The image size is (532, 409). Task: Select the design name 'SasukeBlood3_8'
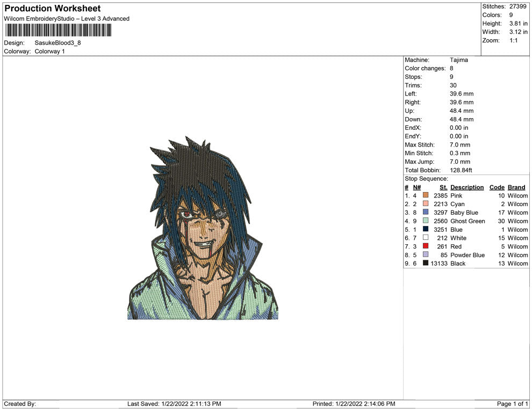(57, 43)
